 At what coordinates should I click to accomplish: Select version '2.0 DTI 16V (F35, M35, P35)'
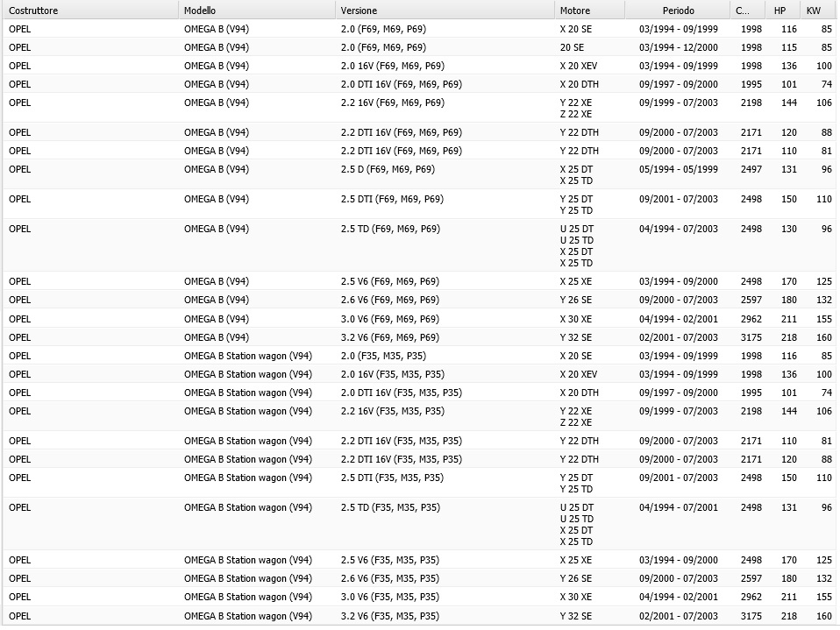coord(402,393)
